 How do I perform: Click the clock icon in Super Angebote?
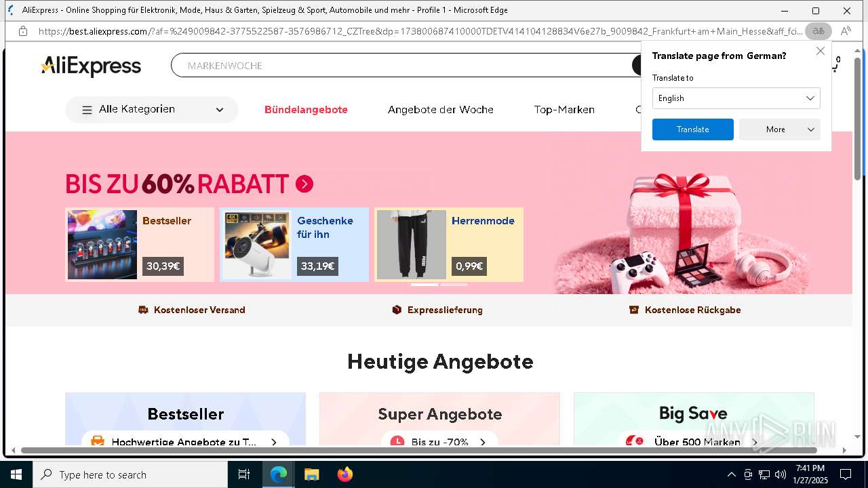(397, 441)
